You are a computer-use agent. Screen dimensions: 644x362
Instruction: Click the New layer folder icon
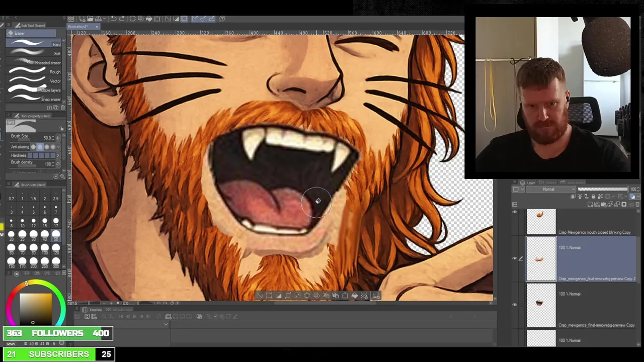pos(603,204)
